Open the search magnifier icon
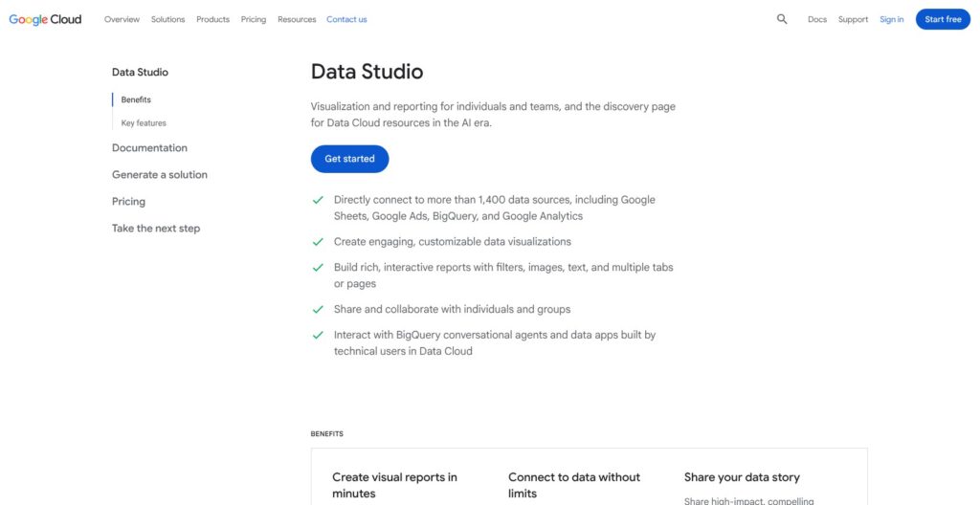 click(x=782, y=19)
